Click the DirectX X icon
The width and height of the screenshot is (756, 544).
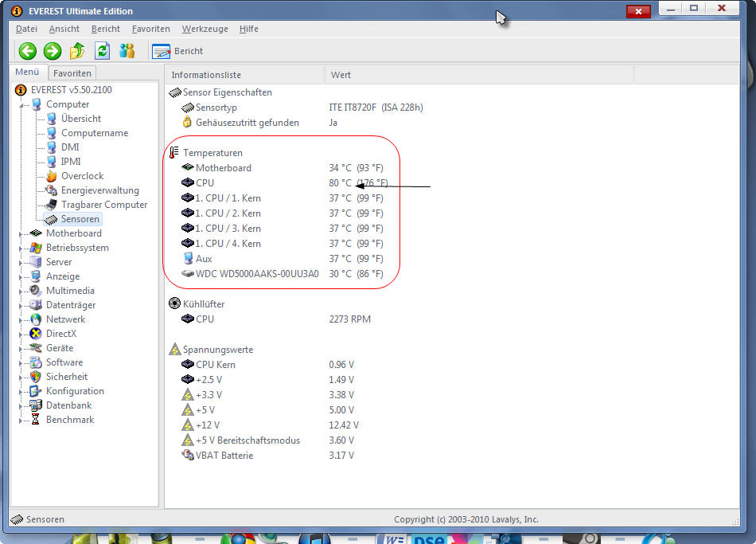coord(36,334)
